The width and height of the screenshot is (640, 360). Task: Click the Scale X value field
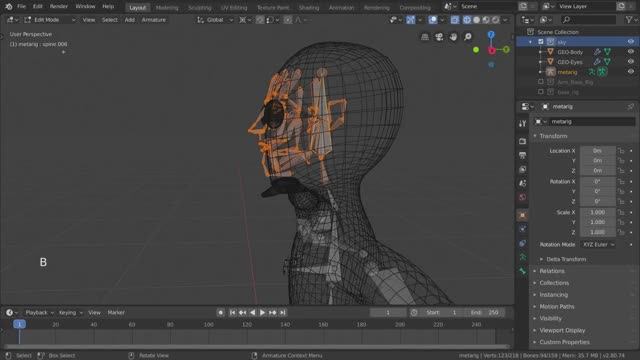point(598,212)
